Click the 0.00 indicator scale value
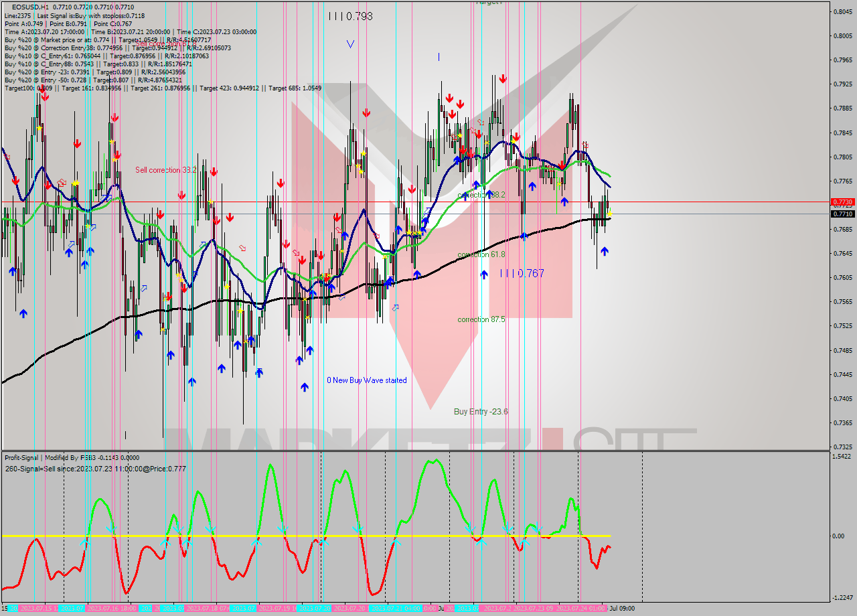Screen dimensions: 857x616 pos(840,536)
